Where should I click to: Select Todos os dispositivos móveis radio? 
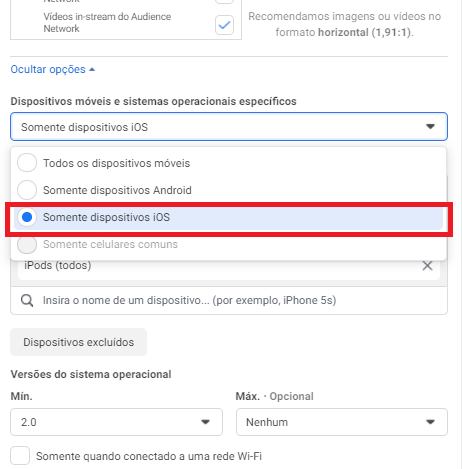27,163
